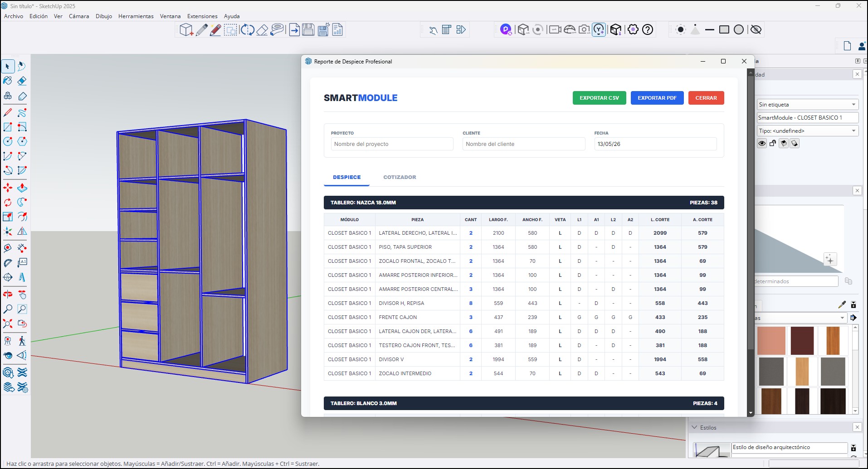
Task: Select the salmon pink material swatch
Action: [771, 340]
